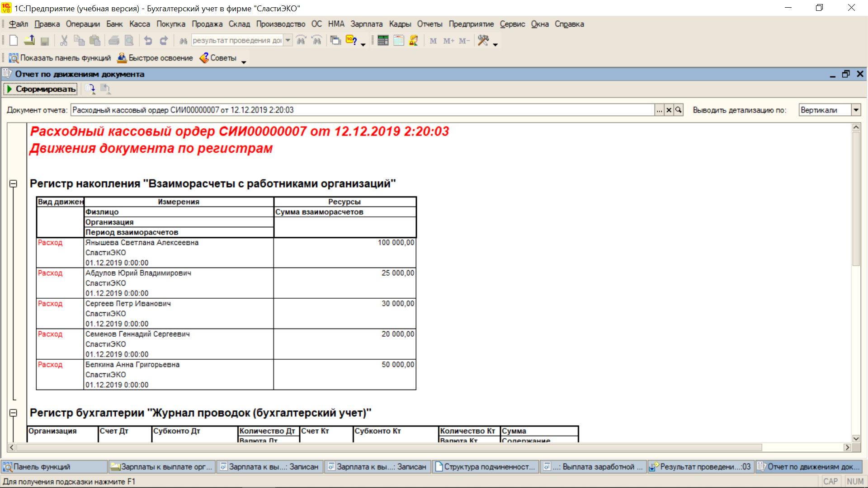
Task: Click Показать панель функций button
Action: click(60, 58)
